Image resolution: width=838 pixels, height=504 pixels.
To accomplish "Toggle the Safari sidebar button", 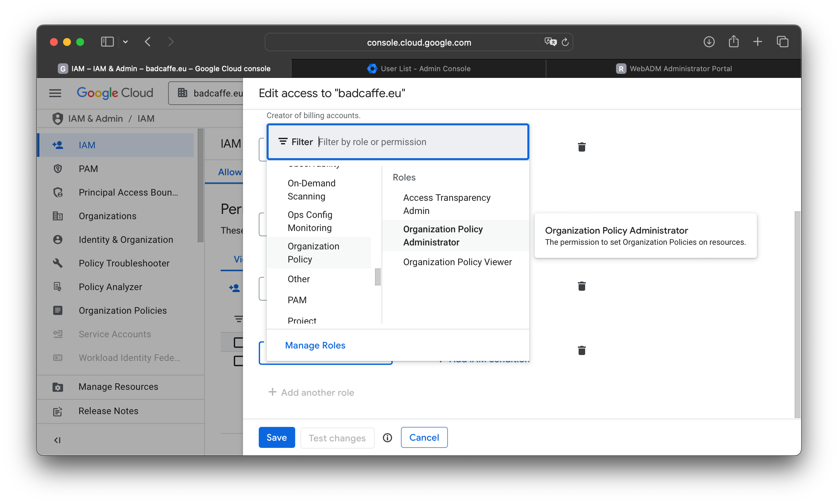I will [x=107, y=42].
